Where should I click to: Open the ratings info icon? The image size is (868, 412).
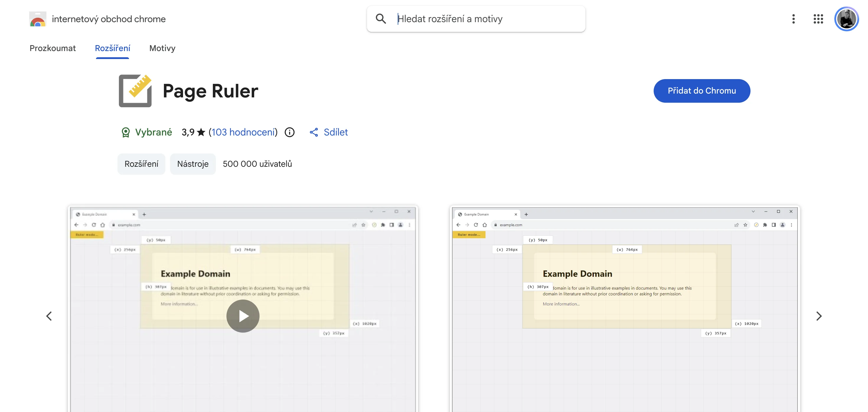pos(289,133)
